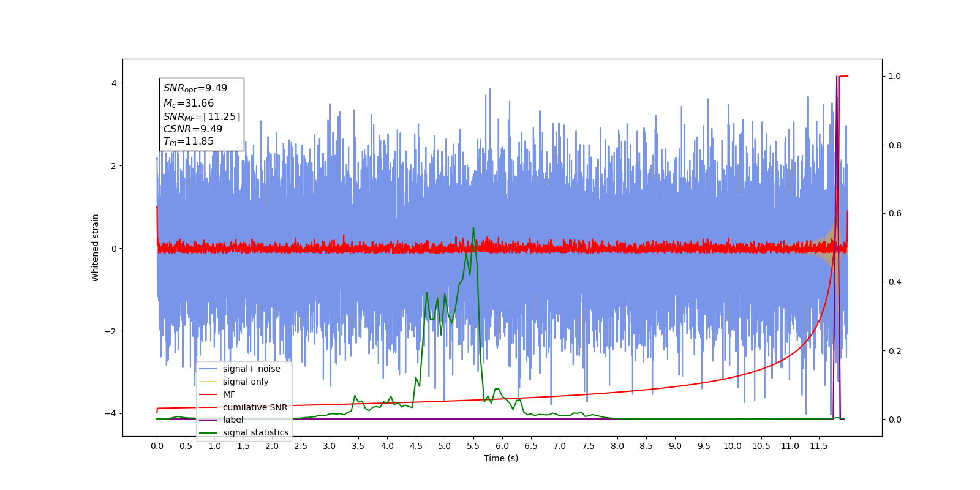
Task: Click the 3.0 tick label on time axis
Action: 330,446
